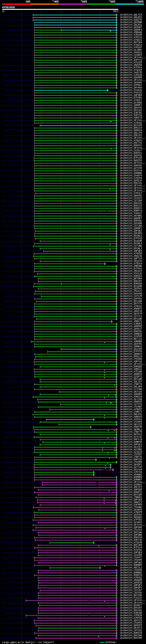Open hit UniRef100_Q9SHH7

click(x=131, y=27)
